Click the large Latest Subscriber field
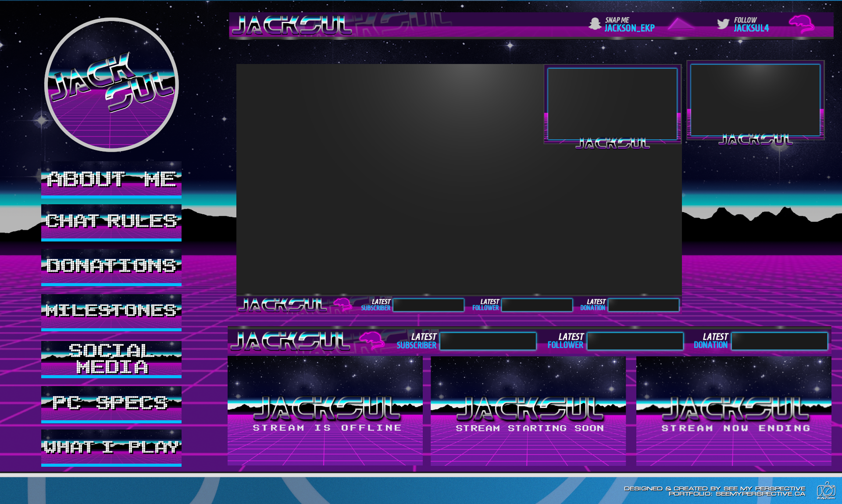The image size is (842, 504). click(488, 341)
